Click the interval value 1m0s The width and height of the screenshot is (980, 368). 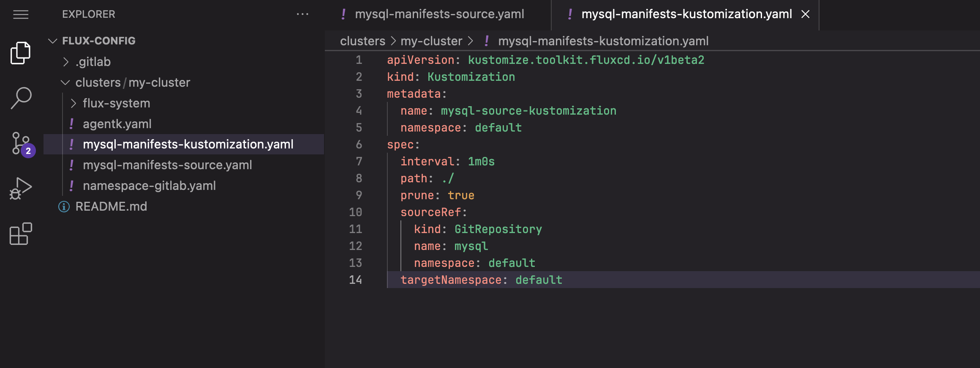pos(481,162)
